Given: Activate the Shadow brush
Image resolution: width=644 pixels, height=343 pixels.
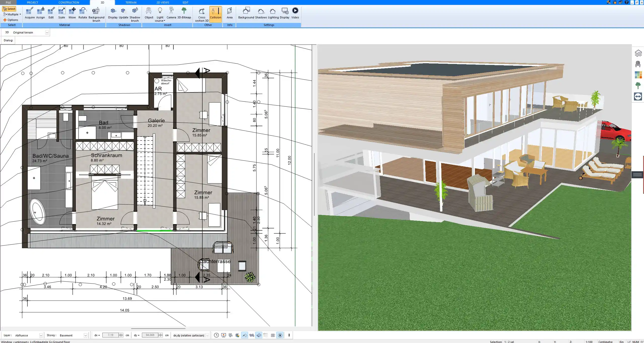Looking at the screenshot, I should (x=135, y=14).
